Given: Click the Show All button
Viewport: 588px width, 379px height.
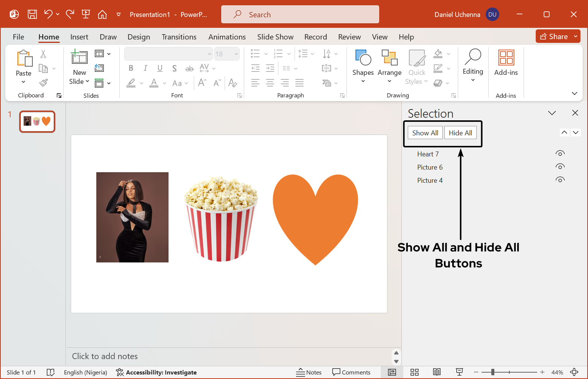Looking at the screenshot, I should [x=425, y=132].
